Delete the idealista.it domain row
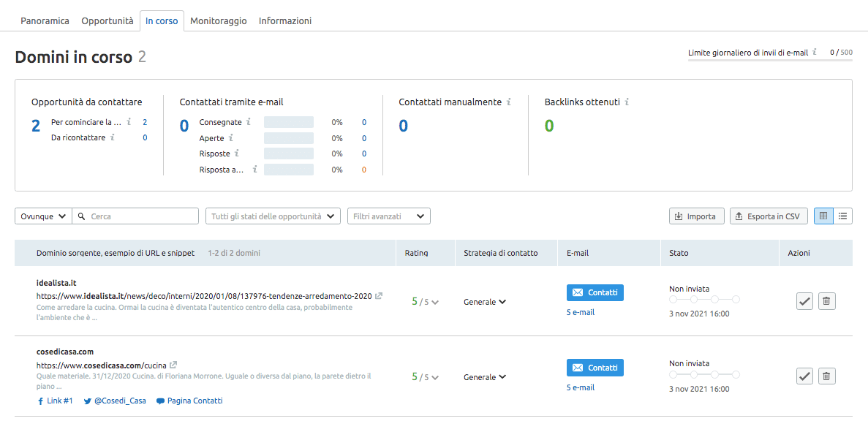This screenshot has height=421, width=868. pos(826,301)
